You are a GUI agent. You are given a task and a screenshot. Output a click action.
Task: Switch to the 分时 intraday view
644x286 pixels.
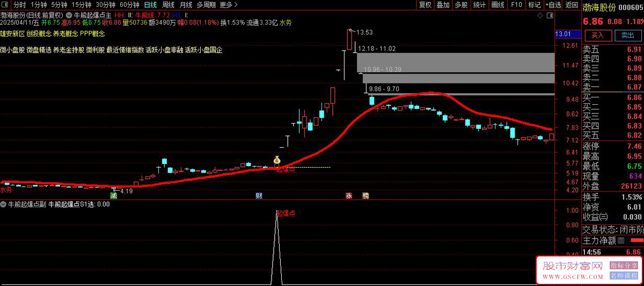(x=19, y=4)
